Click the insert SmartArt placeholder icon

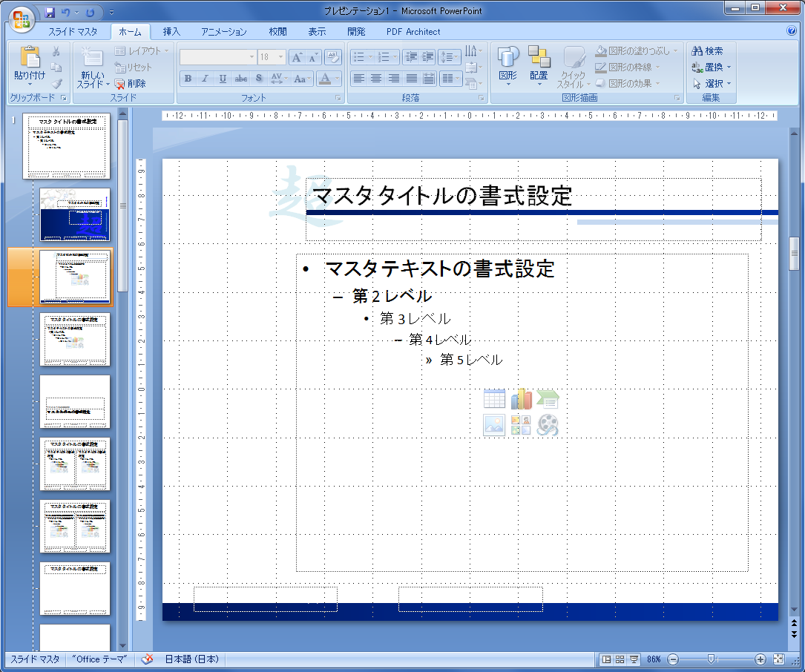point(548,399)
